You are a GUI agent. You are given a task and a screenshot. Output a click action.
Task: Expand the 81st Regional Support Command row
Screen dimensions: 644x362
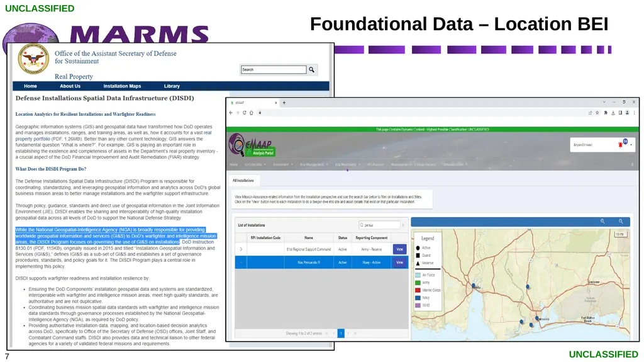point(241,249)
